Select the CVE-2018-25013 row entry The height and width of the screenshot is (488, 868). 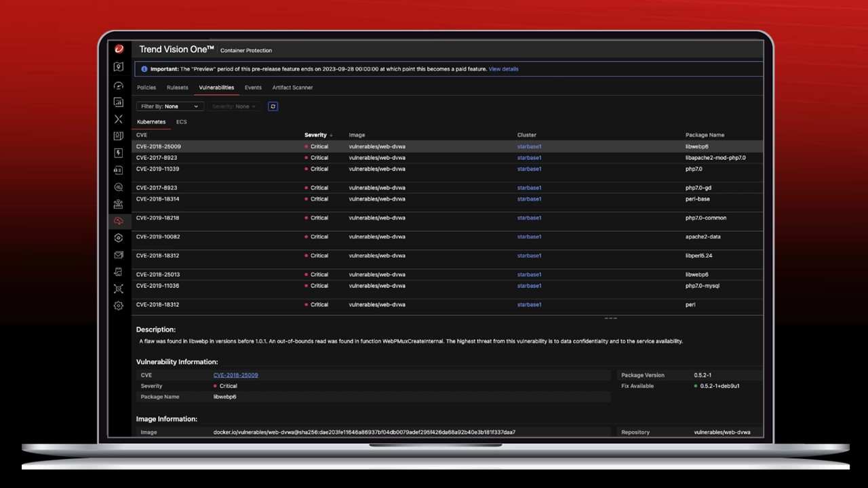(448, 274)
